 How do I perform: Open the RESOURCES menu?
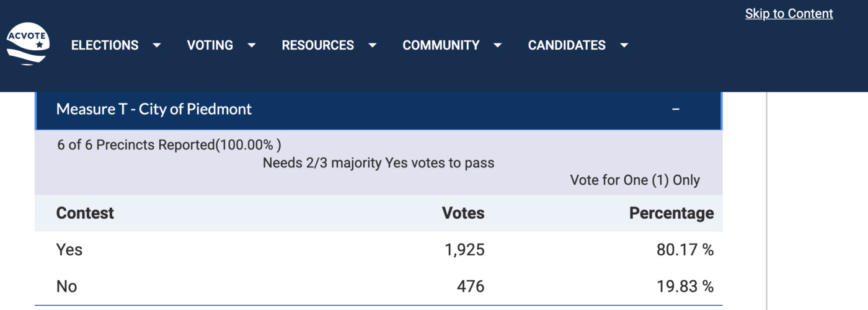tap(317, 45)
